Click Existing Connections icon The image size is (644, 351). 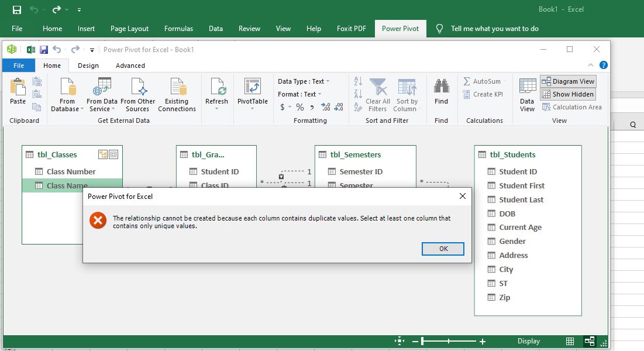[x=177, y=94]
